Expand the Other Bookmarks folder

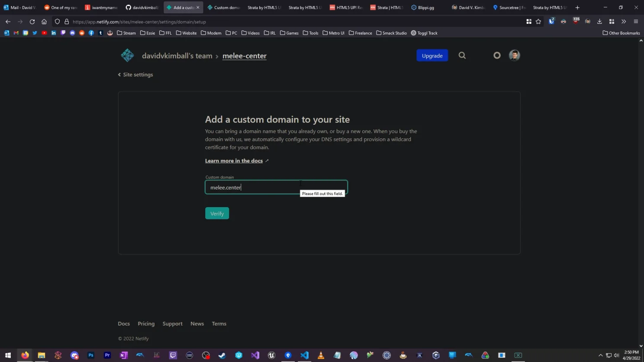coord(621,33)
